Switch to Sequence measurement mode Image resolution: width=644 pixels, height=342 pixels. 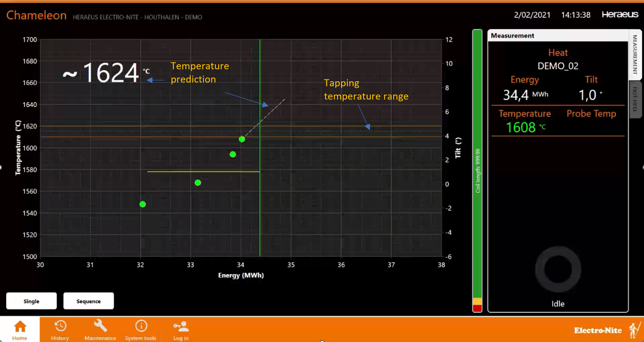[x=89, y=301]
